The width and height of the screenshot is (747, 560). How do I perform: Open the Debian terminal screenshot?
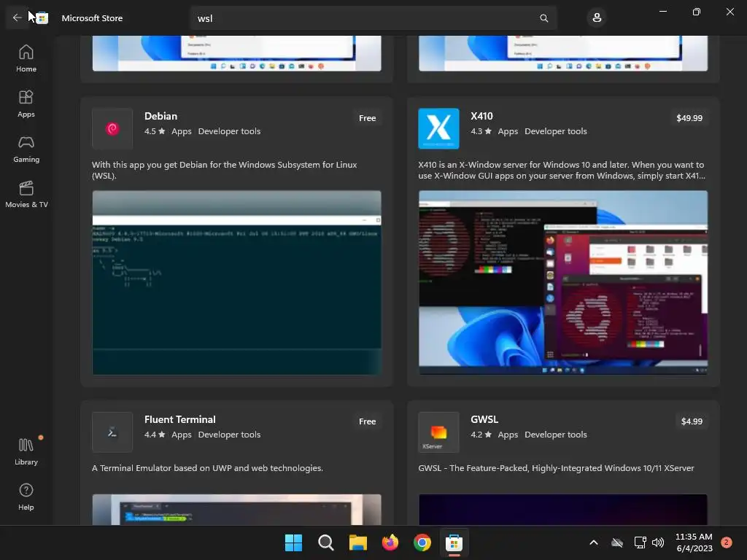tap(237, 282)
